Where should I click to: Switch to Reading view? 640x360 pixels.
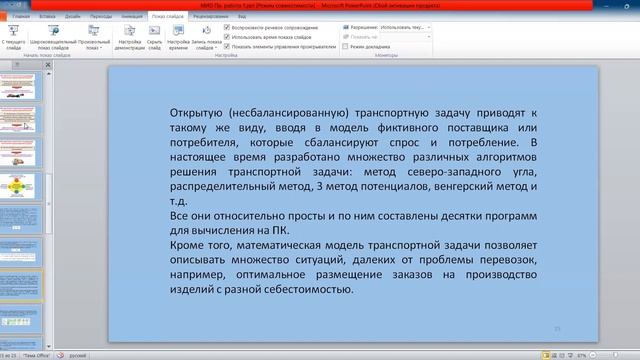click(562, 356)
